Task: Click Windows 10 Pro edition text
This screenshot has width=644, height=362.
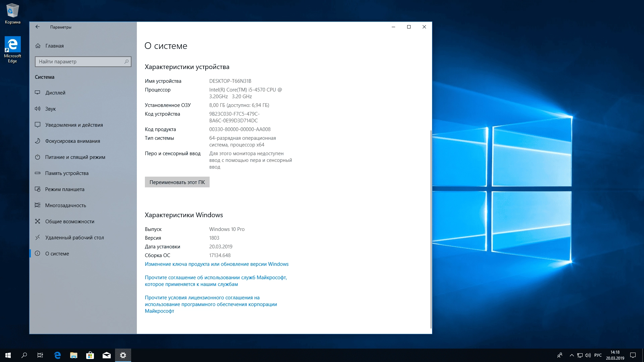Action: click(x=227, y=229)
